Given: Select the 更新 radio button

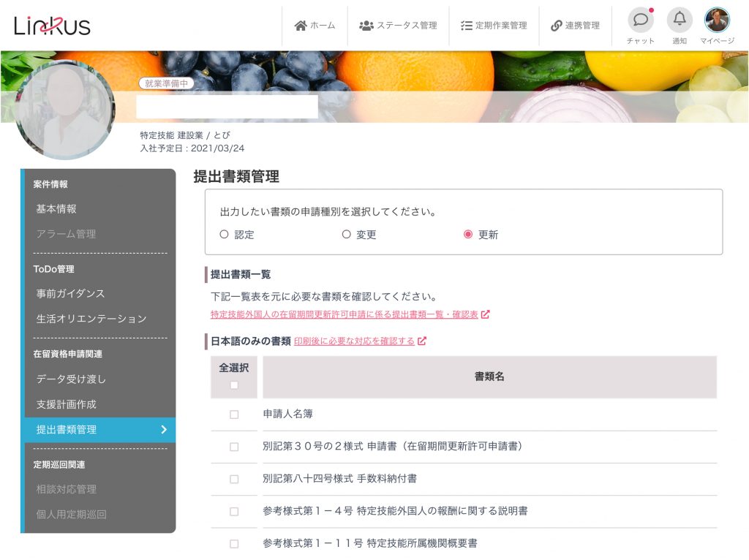Looking at the screenshot, I should (468, 235).
